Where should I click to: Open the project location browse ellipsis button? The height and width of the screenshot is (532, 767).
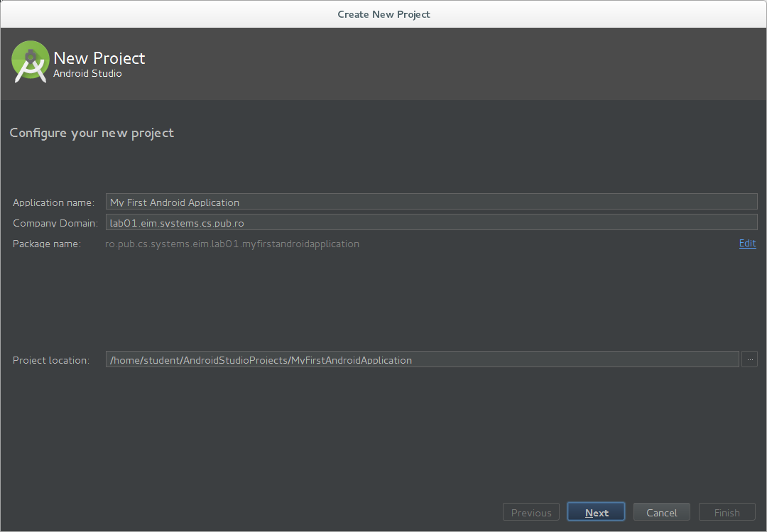pos(749,359)
